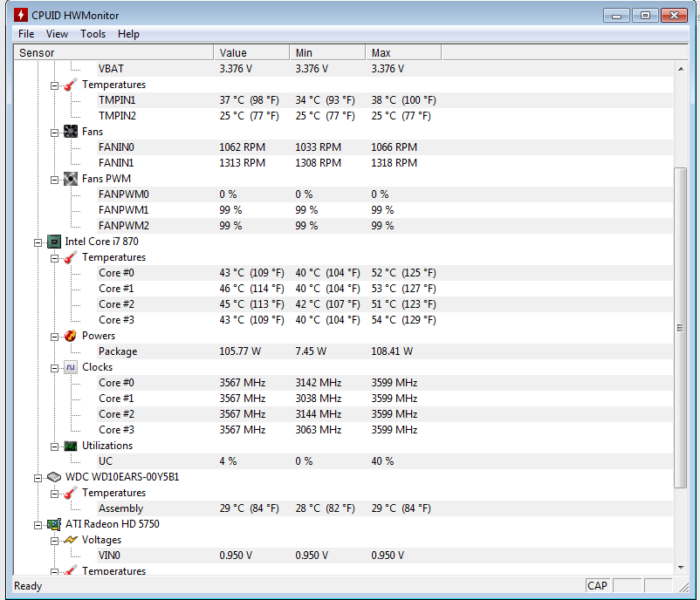This screenshot has height=600, width=700.
Task: Collapse Temperatures group under WDC drive
Action: pos(54,494)
